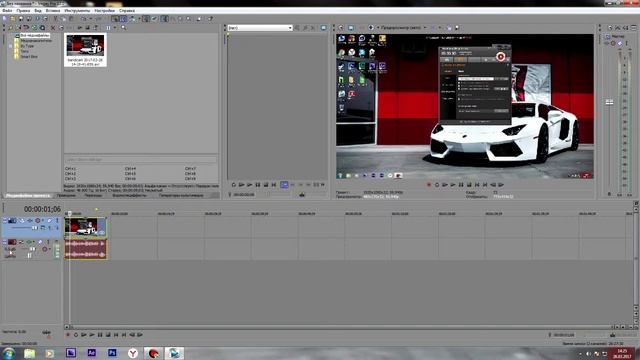Viewport: 640px width, 360px height.
Task: Click the timeline horizontal scrollbar
Action: pos(341,327)
